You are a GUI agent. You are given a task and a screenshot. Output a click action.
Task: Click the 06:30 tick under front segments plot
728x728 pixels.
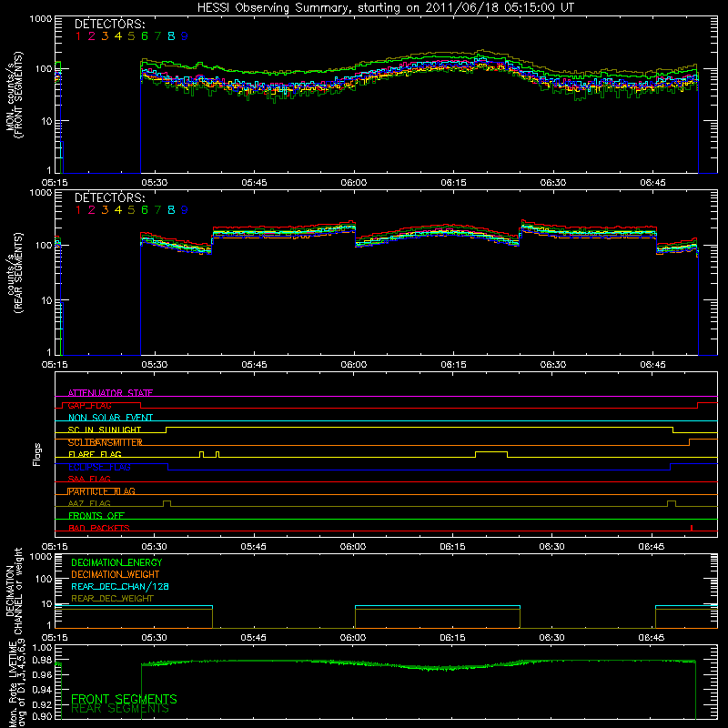[x=553, y=183]
